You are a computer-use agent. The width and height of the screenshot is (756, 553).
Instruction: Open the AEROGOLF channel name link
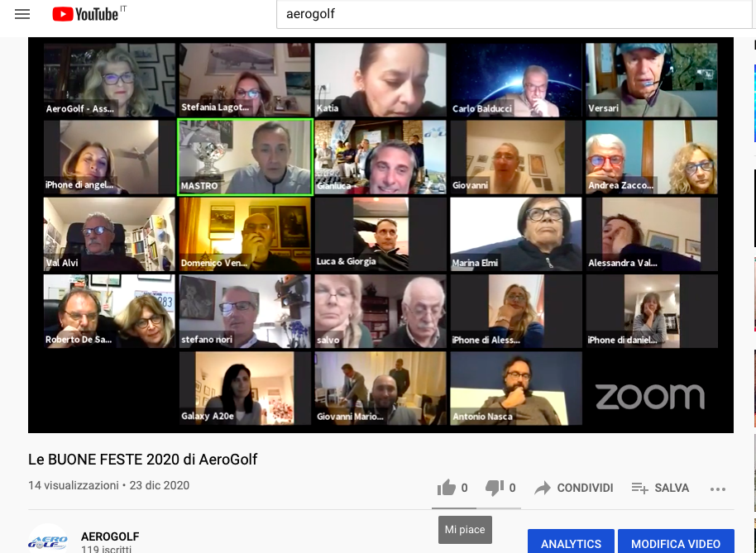pos(110,536)
